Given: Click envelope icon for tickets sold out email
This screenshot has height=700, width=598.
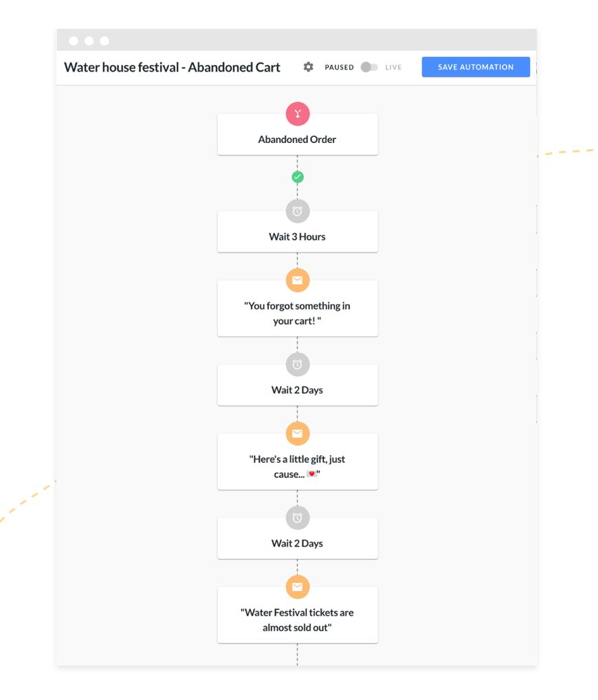Looking at the screenshot, I should (x=298, y=587).
